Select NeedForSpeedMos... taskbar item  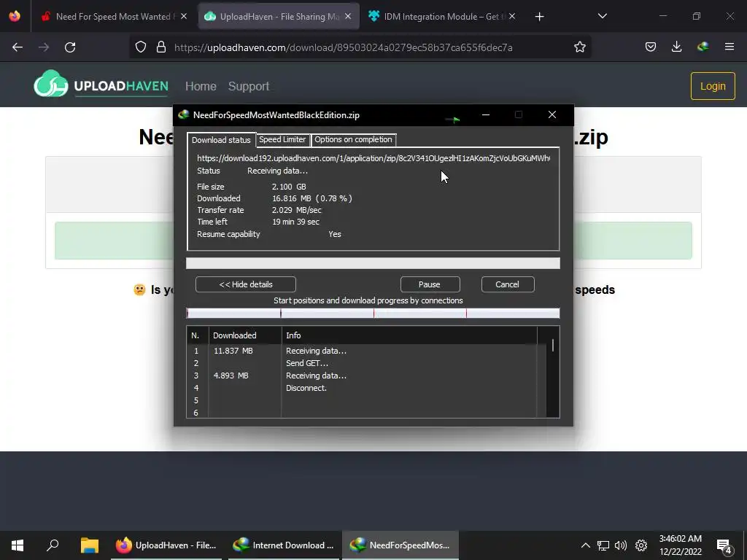[400, 545]
